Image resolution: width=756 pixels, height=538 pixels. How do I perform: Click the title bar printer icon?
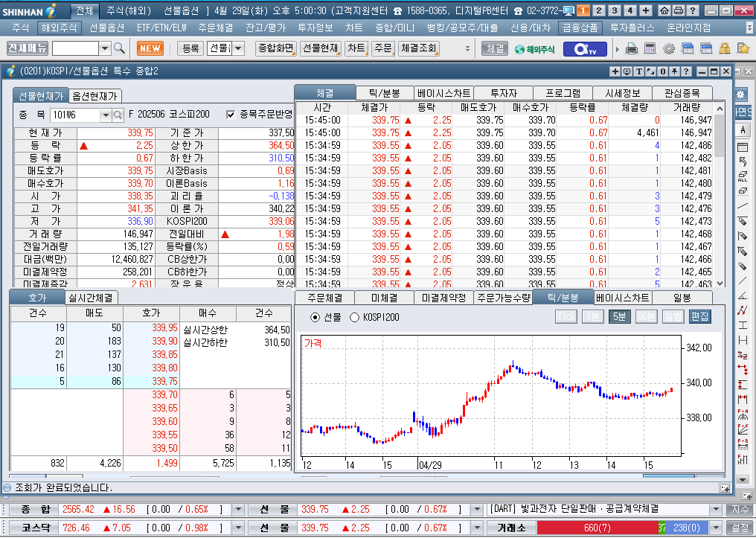(678, 10)
